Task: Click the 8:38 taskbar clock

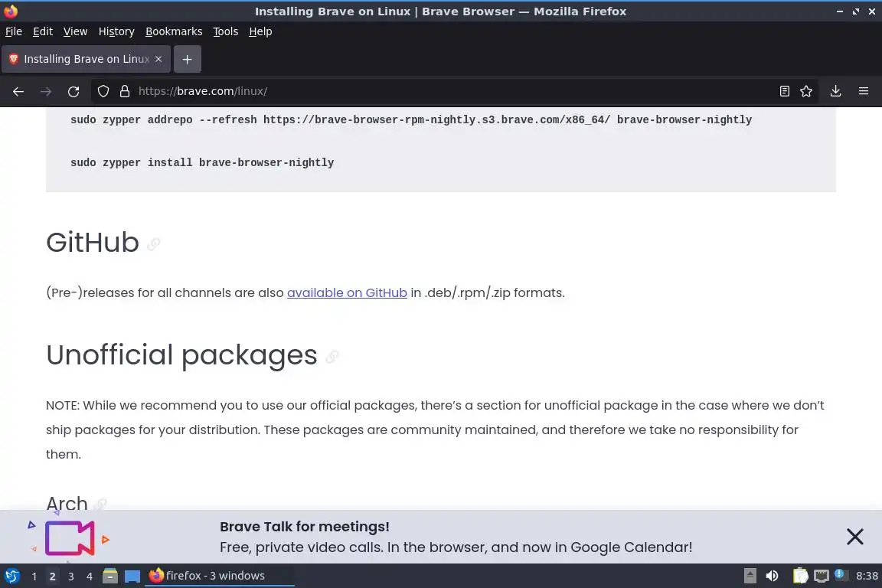Action: 867,576
